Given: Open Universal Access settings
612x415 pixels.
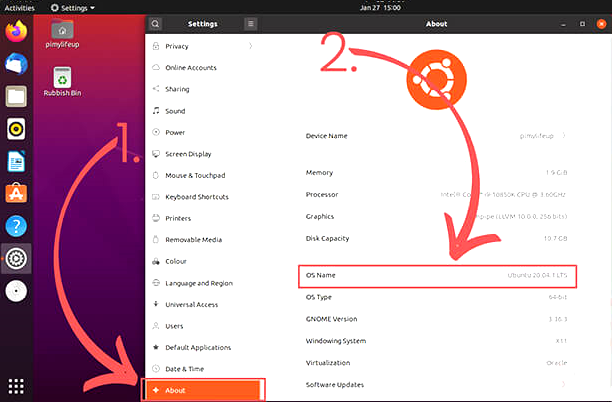Looking at the screenshot, I should (x=202, y=305).
